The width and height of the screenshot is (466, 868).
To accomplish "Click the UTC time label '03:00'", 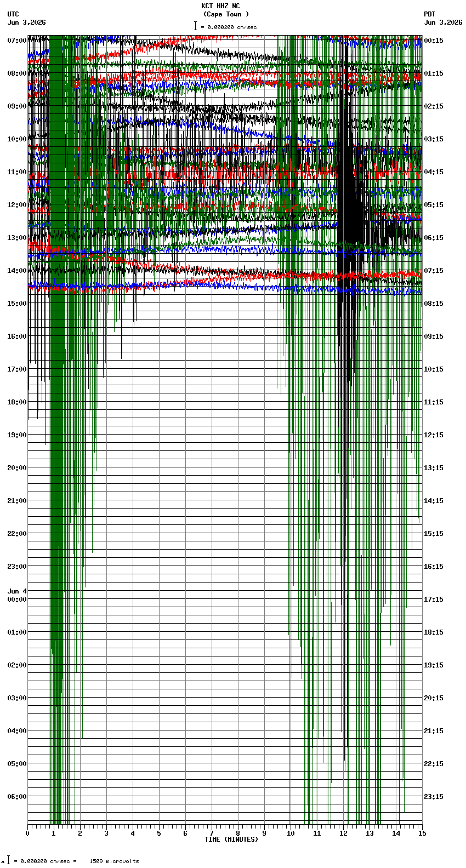I will coord(17,698).
